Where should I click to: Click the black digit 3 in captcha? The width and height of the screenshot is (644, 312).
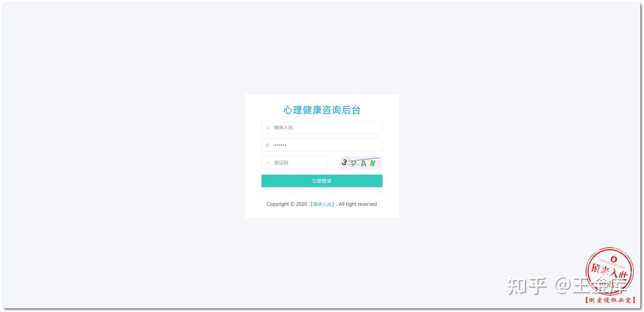(344, 162)
